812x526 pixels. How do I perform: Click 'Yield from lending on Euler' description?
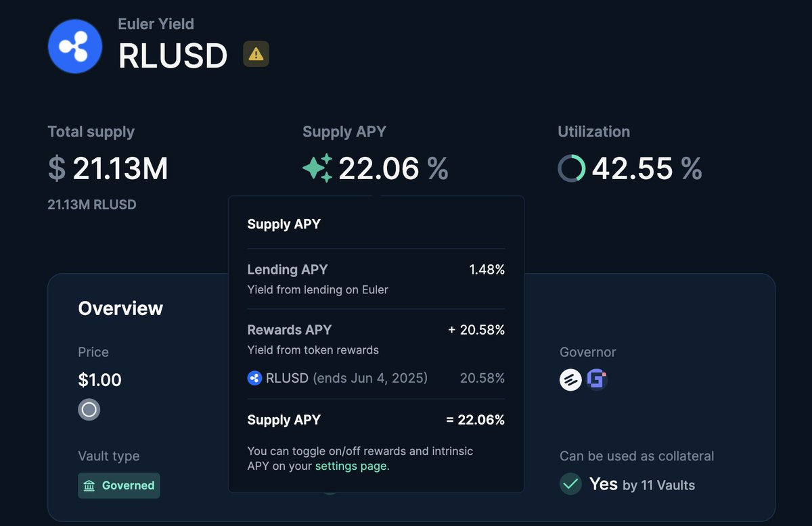pyautogui.click(x=318, y=289)
